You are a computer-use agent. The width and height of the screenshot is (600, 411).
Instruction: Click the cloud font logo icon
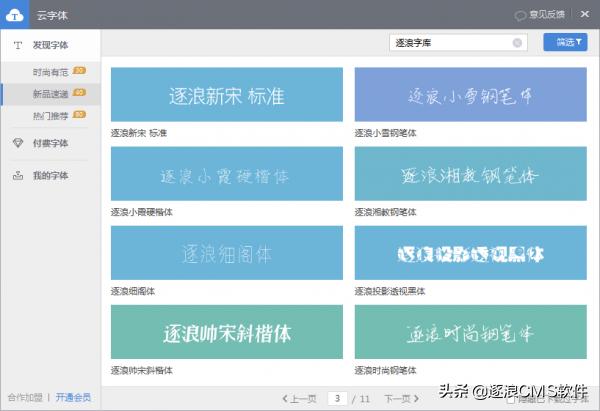pyautogui.click(x=15, y=15)
